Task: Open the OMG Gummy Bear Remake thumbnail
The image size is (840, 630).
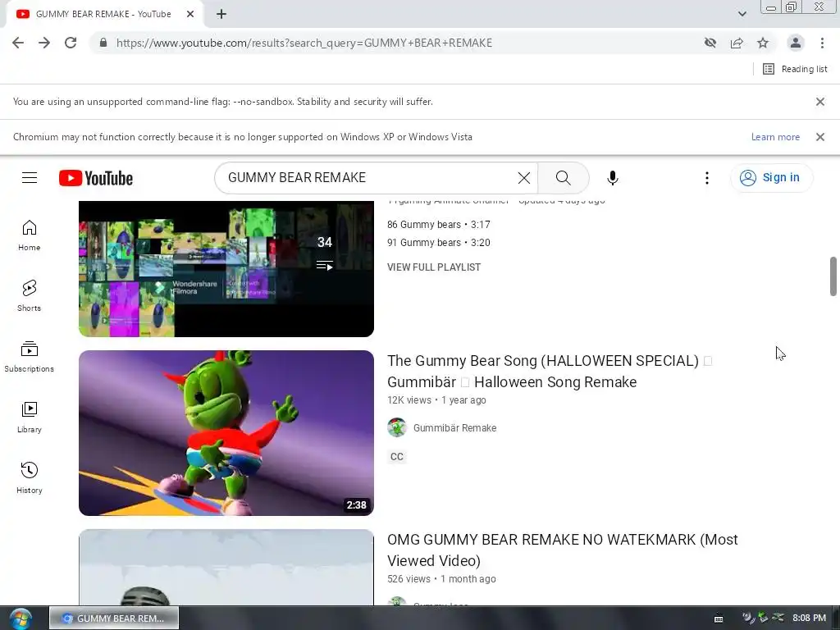Action: pos(226,568)
